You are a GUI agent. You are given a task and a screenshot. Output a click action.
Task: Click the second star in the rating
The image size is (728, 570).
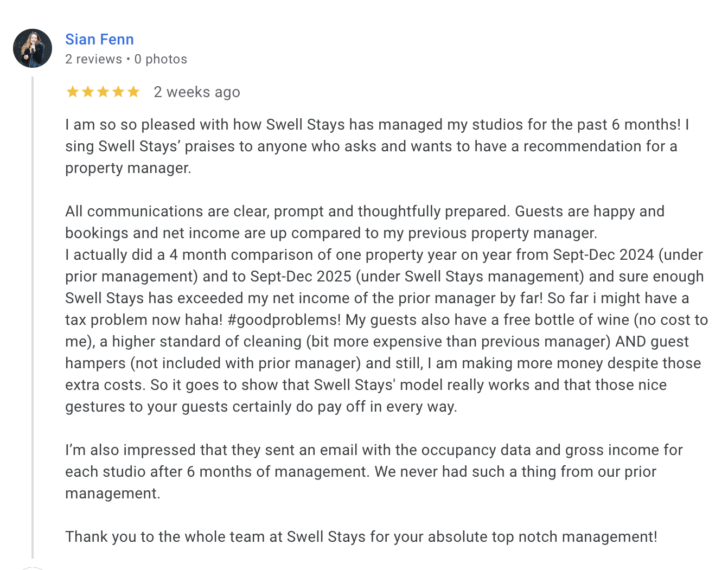[x=87, y=92]
